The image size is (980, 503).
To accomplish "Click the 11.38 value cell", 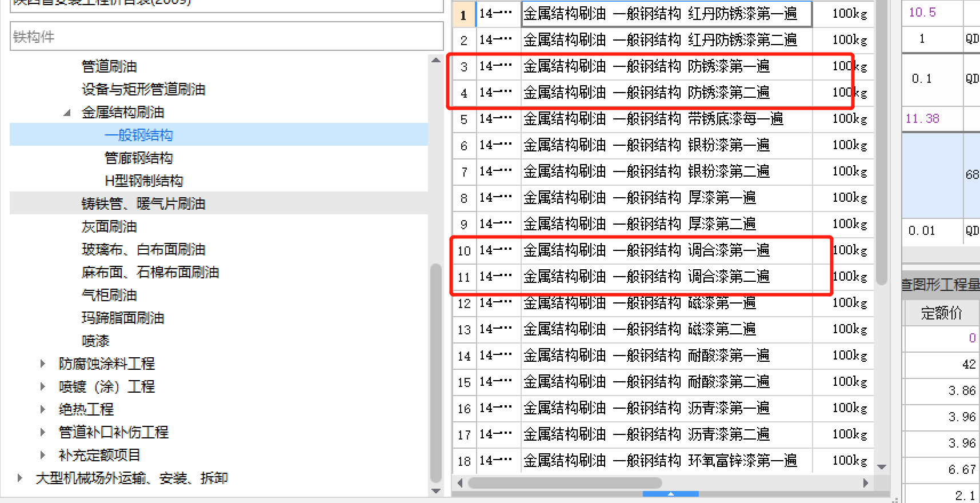I will 933,119.
